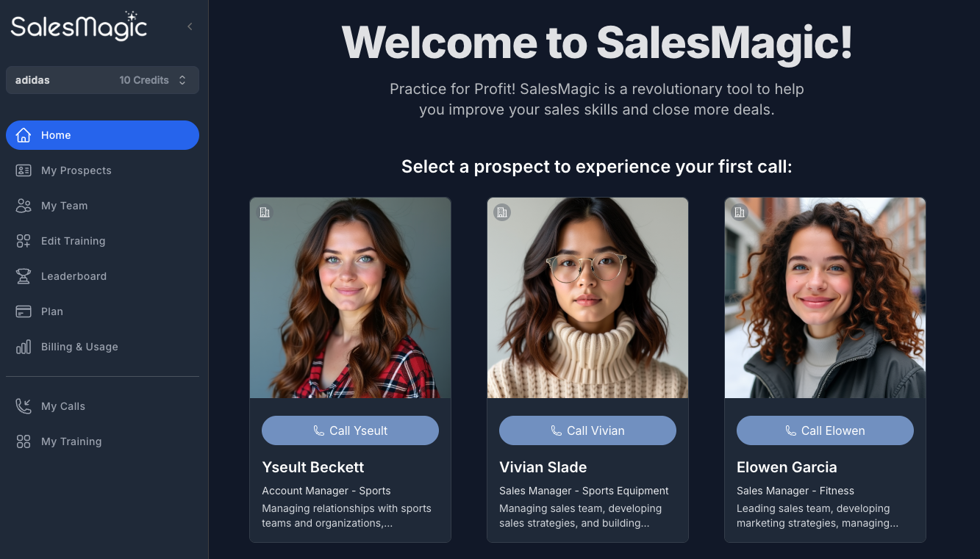The width and height of the screenshot is (980, 559).
Task: Open the Leaderboard menu item
Action: click(74, 276)
